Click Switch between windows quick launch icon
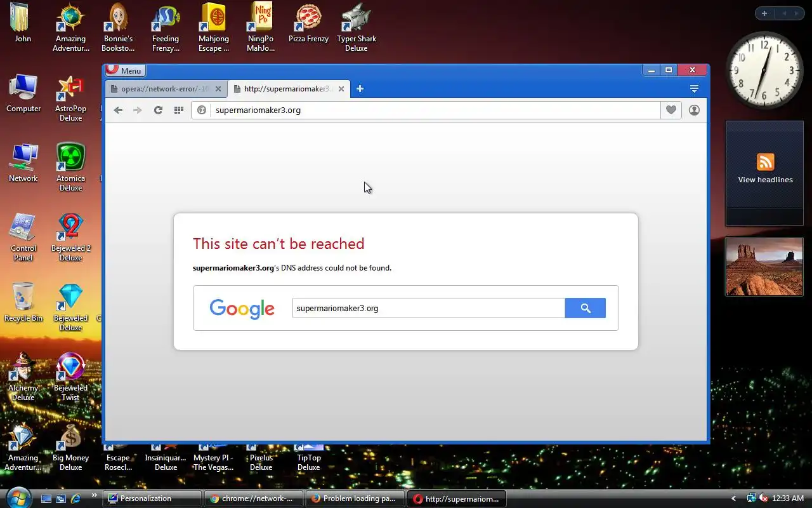812x508 pixels. pos(61,498)
